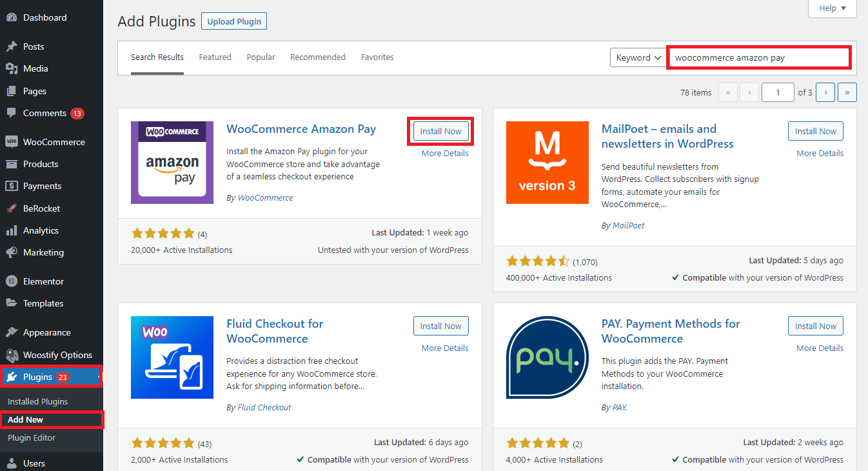The image size is (868, 471).
Task: Go to next page of results
Action: pyautogui.click(x=825, y=92)
